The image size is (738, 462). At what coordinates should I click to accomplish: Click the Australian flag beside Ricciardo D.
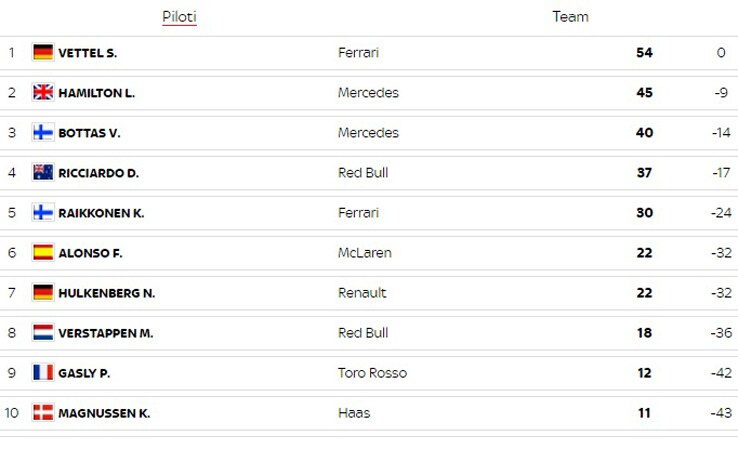pos(43,172)
